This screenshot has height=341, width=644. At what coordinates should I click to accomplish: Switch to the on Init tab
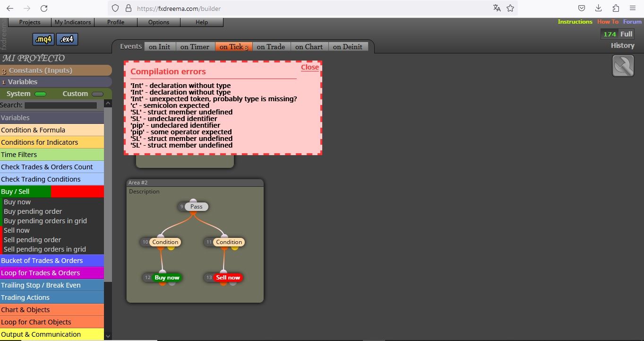click(160, 46)
